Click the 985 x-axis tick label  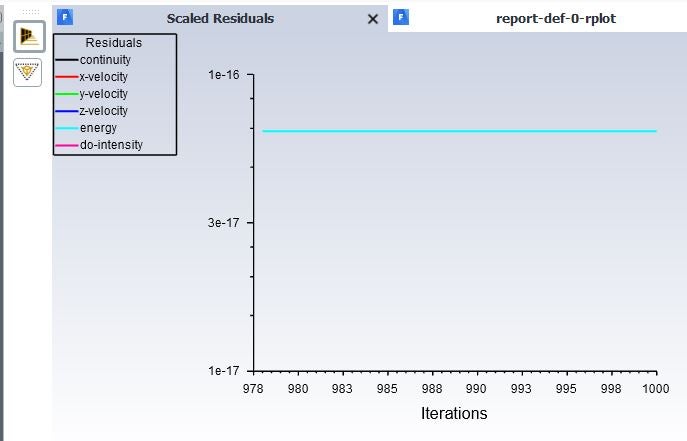[x=387, y=389]
